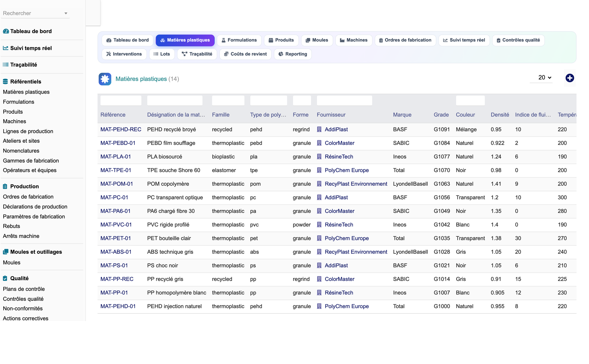
Task: Click the building icon in the MAT-POM-01 row
Action: pos(319,184)
